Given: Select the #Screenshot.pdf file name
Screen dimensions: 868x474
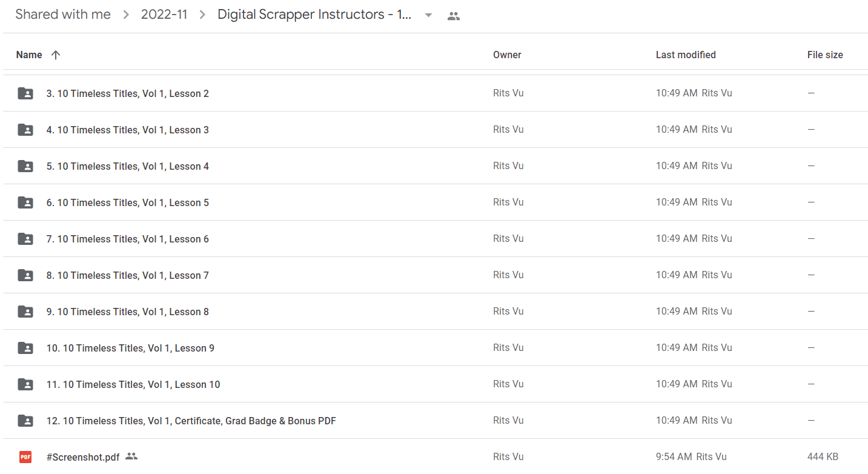Looking at the screenshot, I should [83, 457].
